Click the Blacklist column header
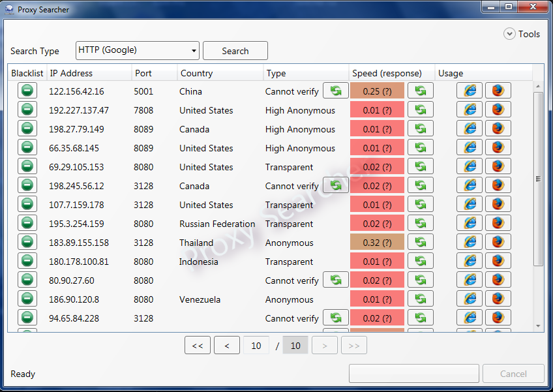Image resolution: width=553 pixels, height=392 pixels. click(27, 73)
